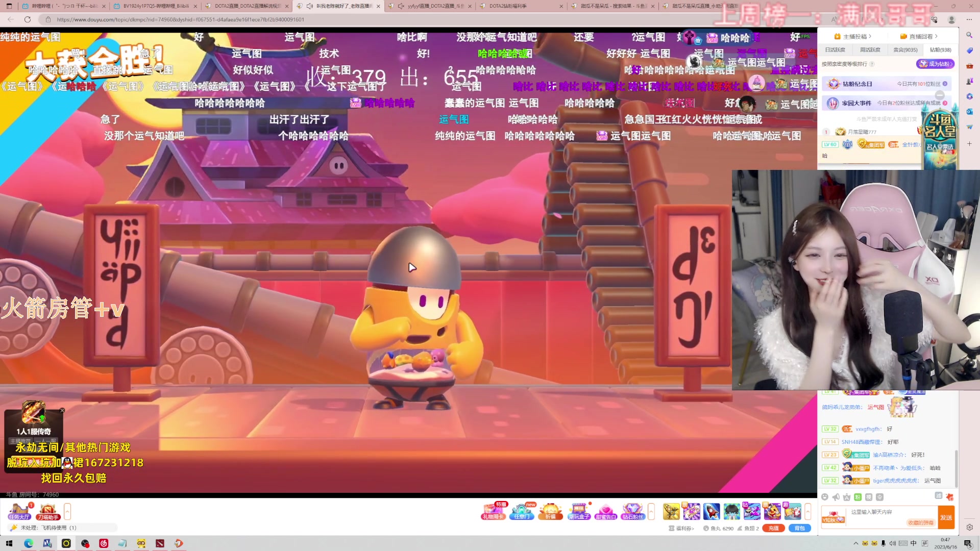Close the 1人1服传奇 ad popup
Screen dimensions: 980x551
pyautogui.click(x=62, y=410)
